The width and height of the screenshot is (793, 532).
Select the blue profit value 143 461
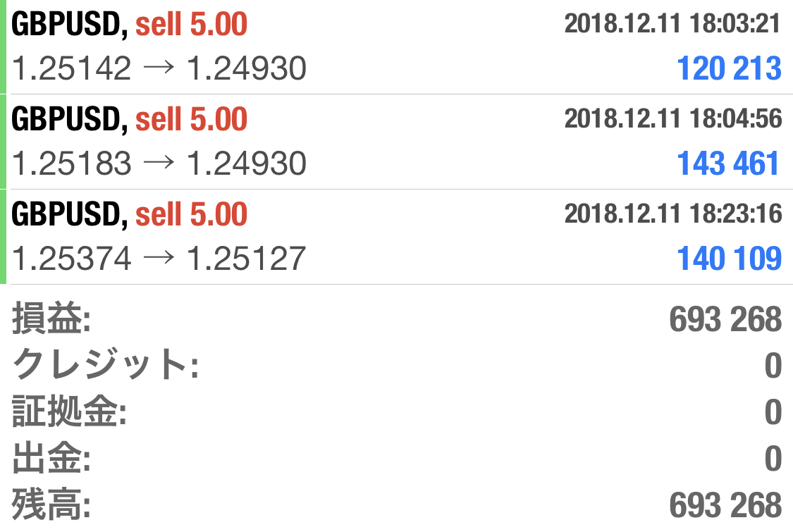[729, 163]
